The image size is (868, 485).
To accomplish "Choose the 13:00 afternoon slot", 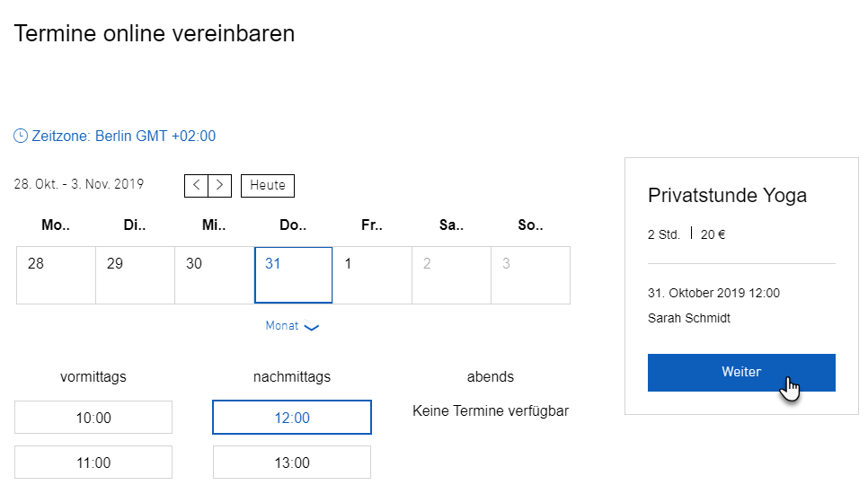I will pos(292,463).
